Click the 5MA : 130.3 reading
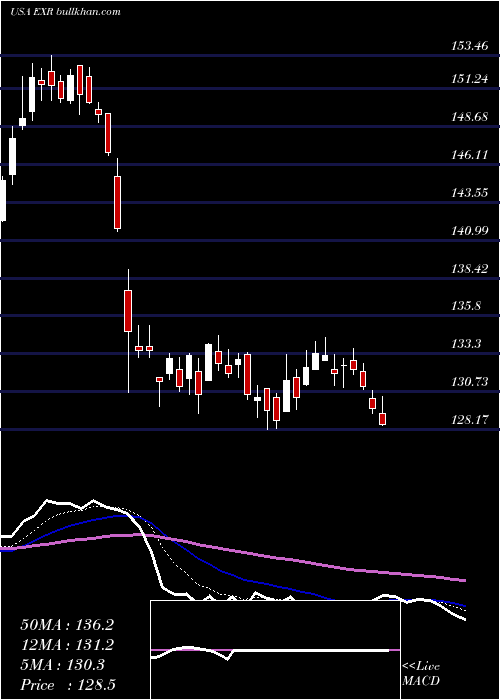 point(62,665)
